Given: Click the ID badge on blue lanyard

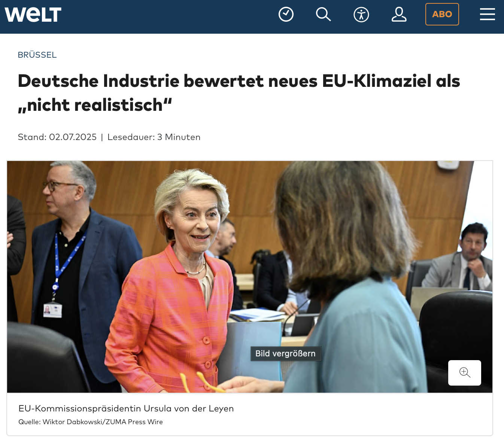Looking at the screenshot, I should [x=53, y=310].
